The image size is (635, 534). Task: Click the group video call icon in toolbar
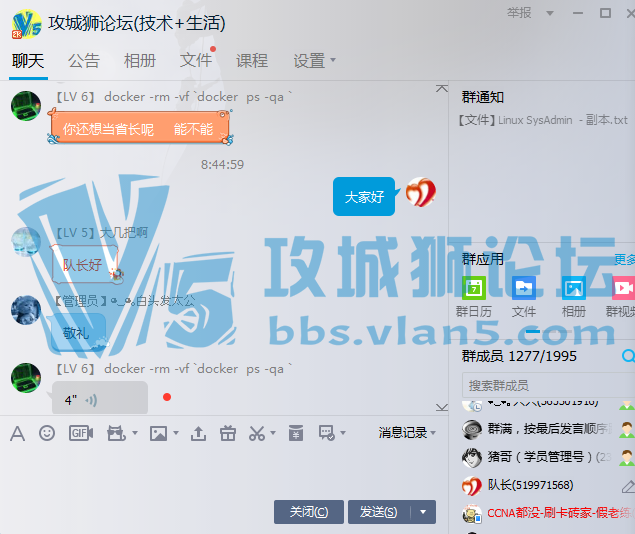pos(116,433)
